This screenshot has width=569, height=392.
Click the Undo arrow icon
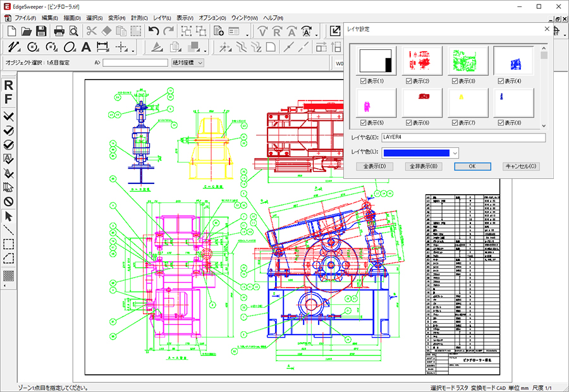coord(154,31)
